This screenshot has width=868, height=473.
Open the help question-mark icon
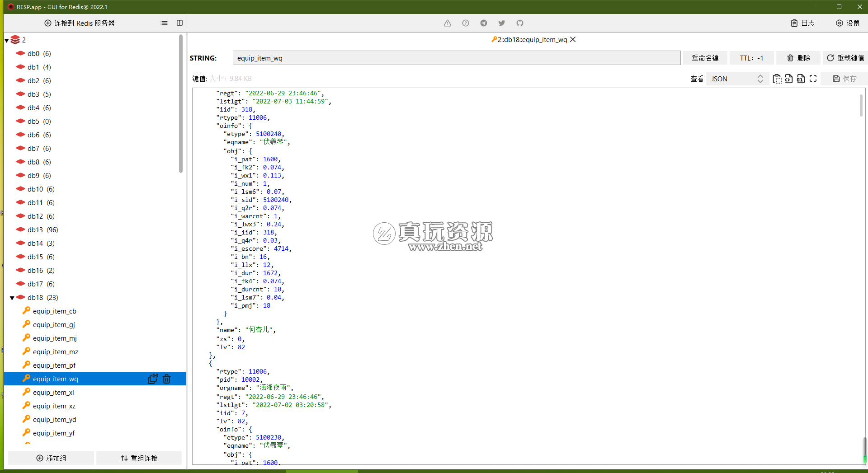click(x=466, y=23)
